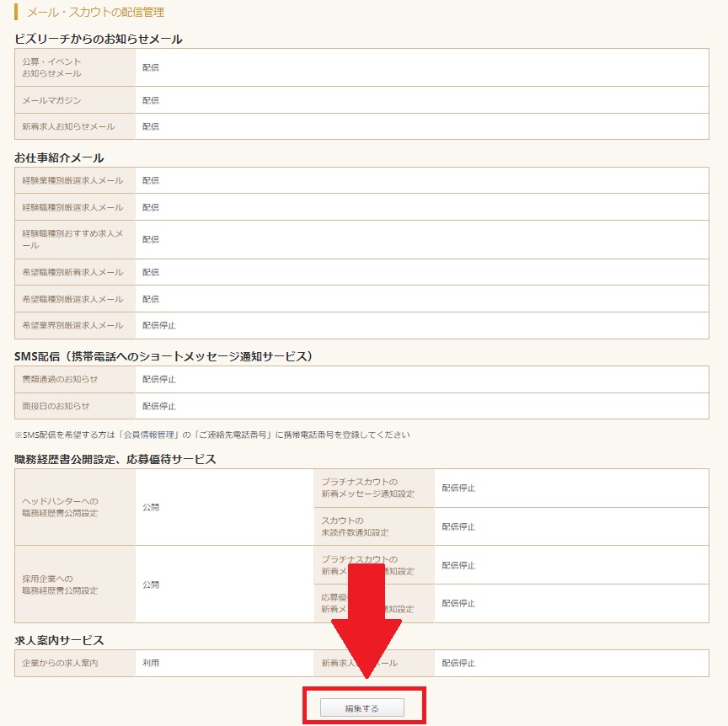The image size is (728, 726).
Task: Select the 書類通過のお知らせ SMS label
Action: pyautogui.click(x=60, y=379)
